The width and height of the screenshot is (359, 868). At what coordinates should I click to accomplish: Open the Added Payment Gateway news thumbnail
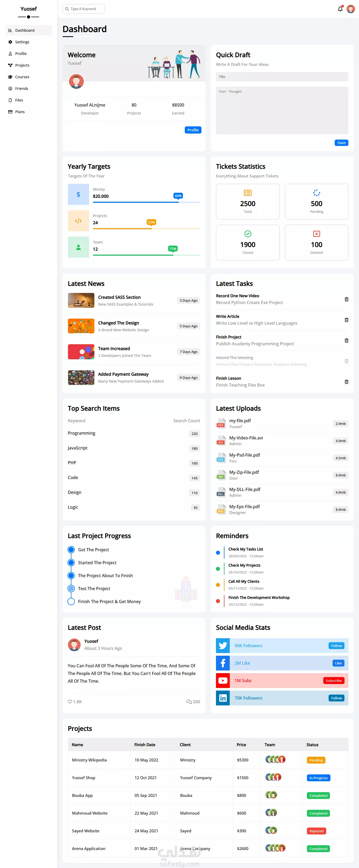coord(81,377)
